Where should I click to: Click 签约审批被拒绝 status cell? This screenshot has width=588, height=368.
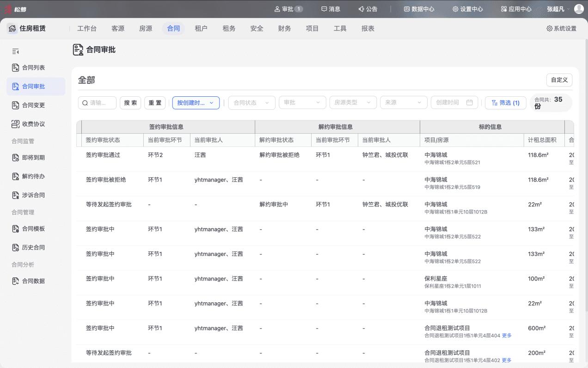click(x=106, y=180)
